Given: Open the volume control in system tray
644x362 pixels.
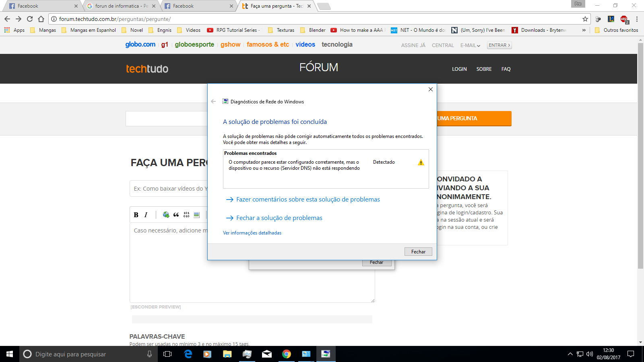Looking at the screenshot, I should coord(590,354).
